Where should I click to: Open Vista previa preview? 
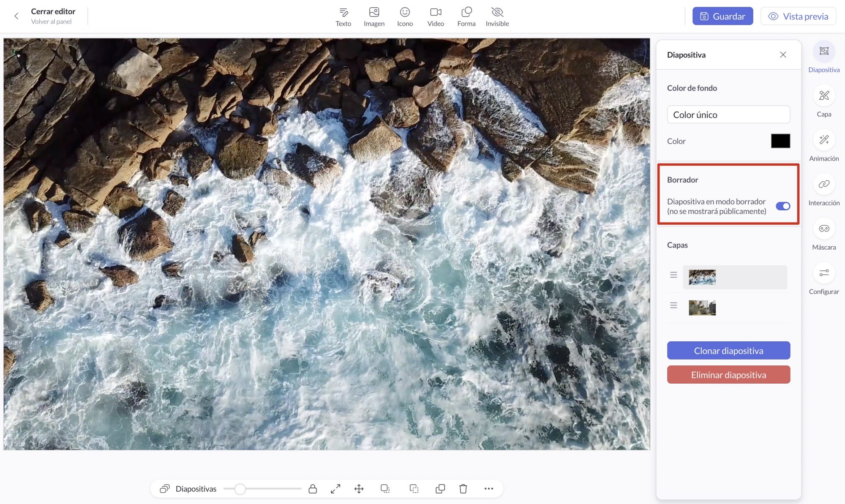click(x=798, y=16)
